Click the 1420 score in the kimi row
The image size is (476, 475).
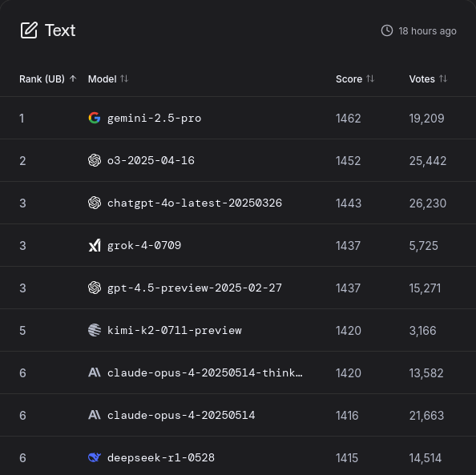click(x=349, y=331)
